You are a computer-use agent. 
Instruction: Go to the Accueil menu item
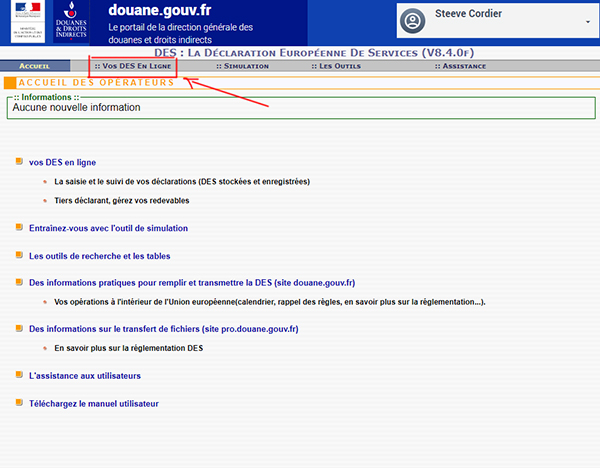pyautogui.click(x=34, y=66)
